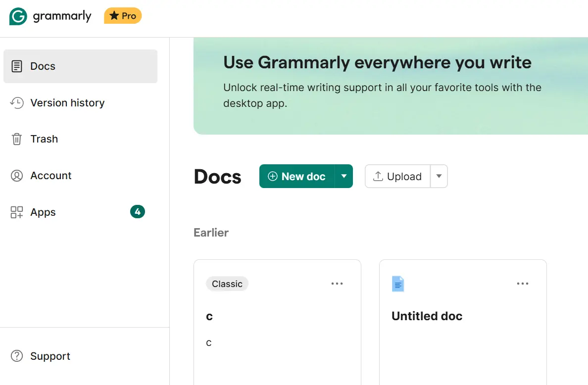
Task: Click the Grammarly G logo icon
Action: click(18, 16)
